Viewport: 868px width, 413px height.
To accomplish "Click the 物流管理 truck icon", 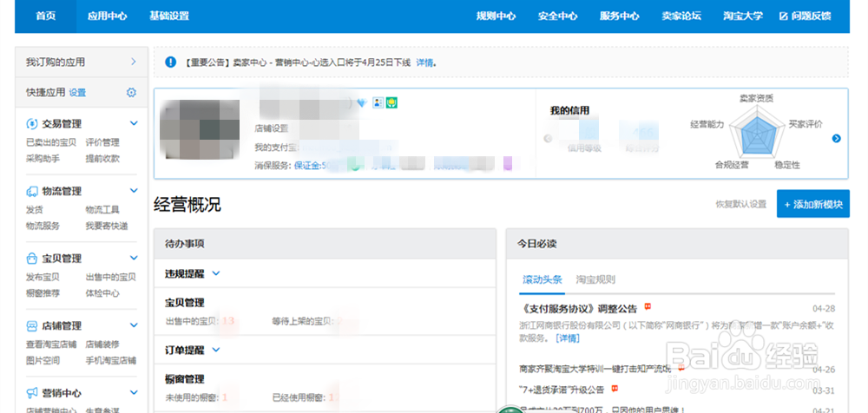I will click(x=31, y=191).
